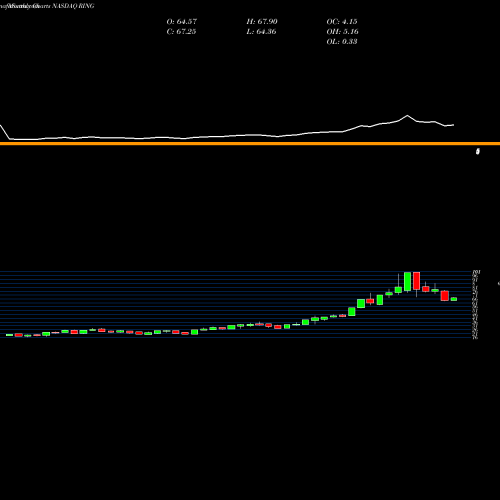Screen dimensions: 500x500
Task: Click the small zero label below the orange line
Action: (478, 152)
